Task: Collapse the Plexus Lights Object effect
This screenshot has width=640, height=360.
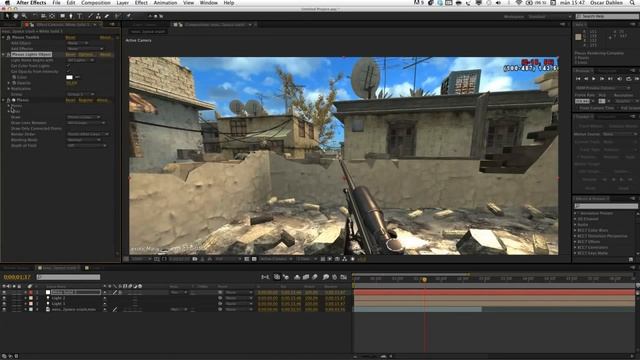Action: click(x=3, y=54)
